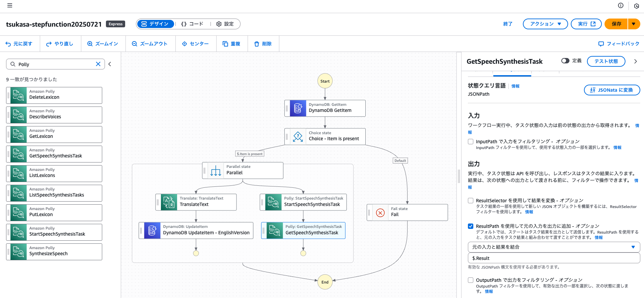Image resolution: width=644 pixels, height=298 pixels.
Task: Select the DeleteLexicon Polly action icon
Action: 19,95
